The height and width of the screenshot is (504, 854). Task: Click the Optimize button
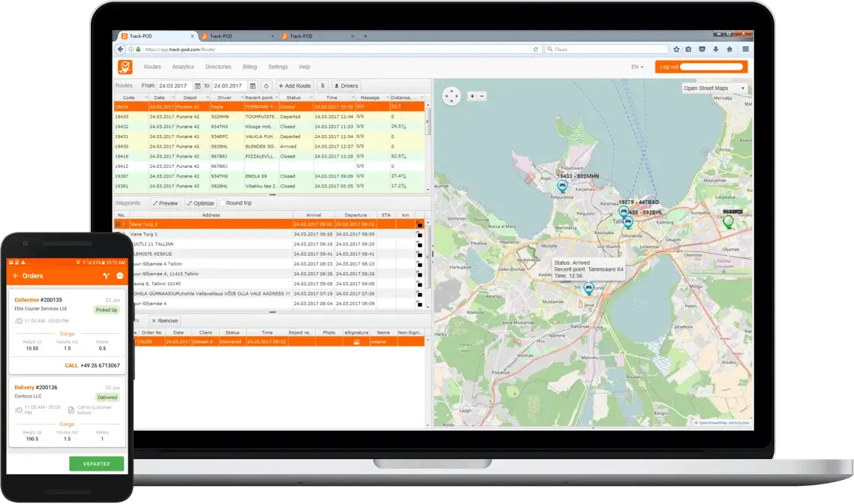[200, 203]
